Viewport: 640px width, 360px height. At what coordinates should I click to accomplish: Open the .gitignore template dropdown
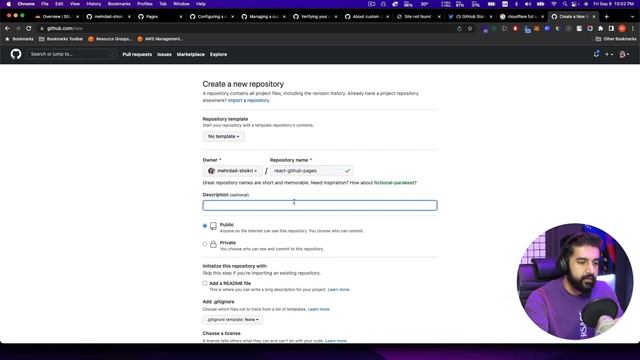tap(233, 320)
